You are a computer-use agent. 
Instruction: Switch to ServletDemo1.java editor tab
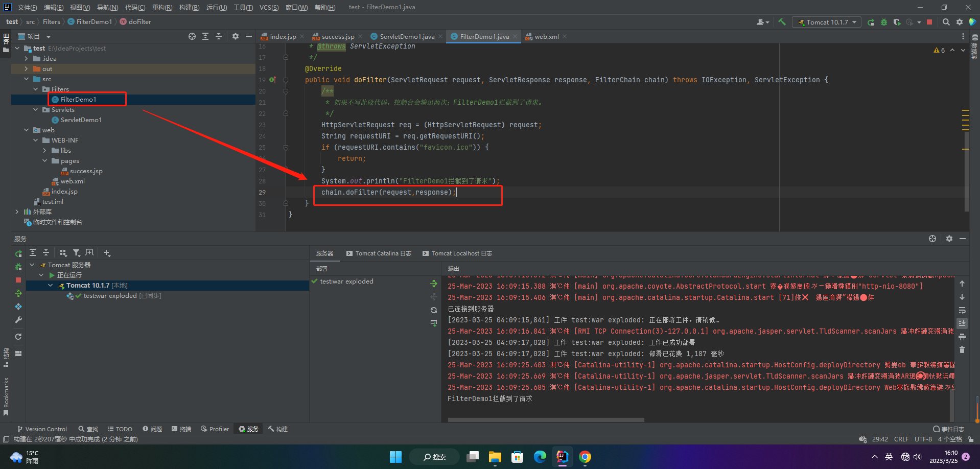coord(407,36)
